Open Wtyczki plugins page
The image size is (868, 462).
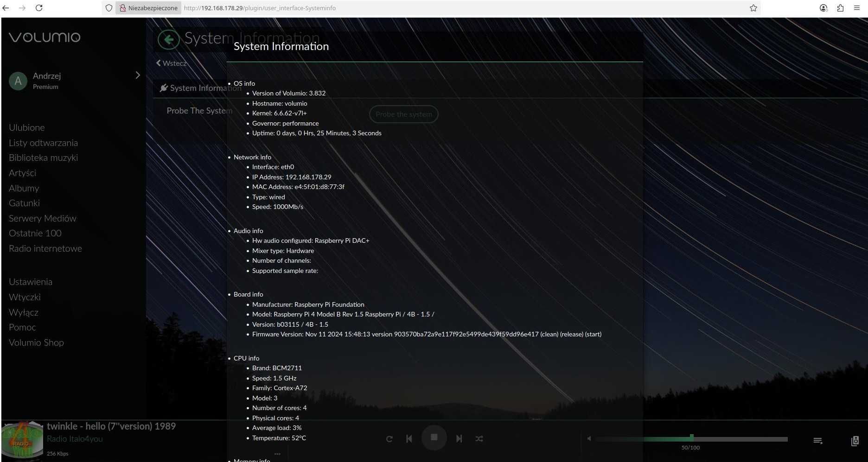point(25,297)
